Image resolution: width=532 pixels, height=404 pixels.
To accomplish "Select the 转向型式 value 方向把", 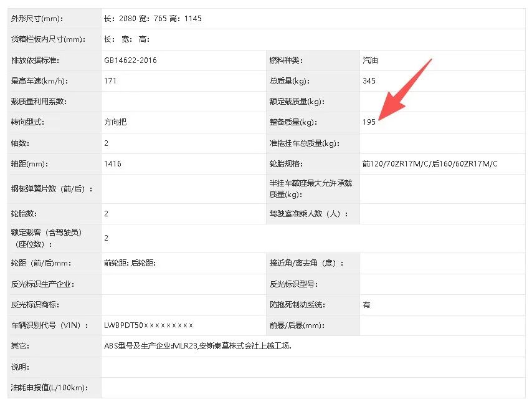I will [x=115, y=122].
